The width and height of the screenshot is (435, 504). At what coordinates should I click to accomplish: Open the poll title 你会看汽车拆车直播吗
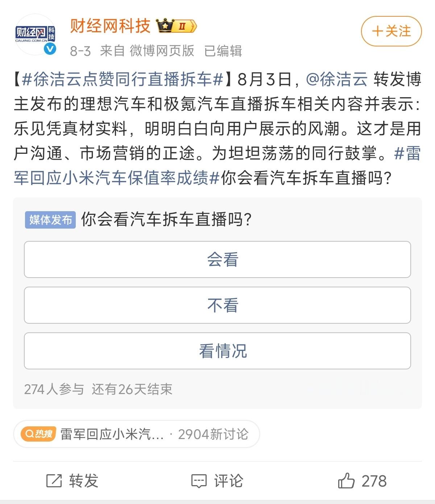166,220
